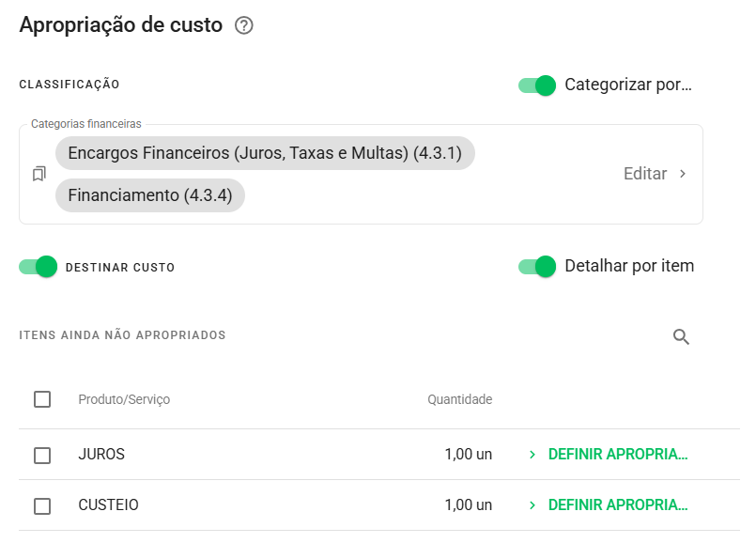Open help icon beside Apropriação de custo

point(244,25)
